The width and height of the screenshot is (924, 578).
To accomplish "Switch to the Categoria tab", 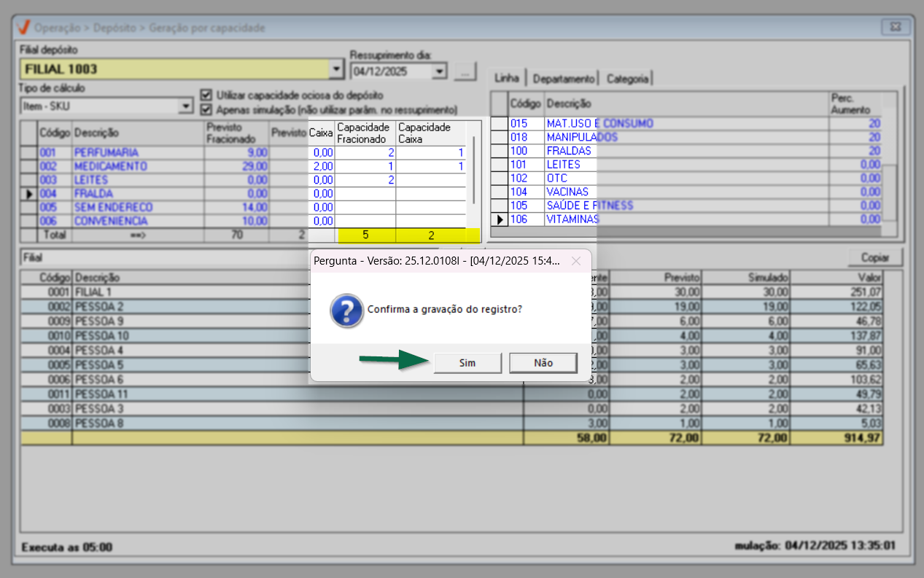I will [627, 79].
